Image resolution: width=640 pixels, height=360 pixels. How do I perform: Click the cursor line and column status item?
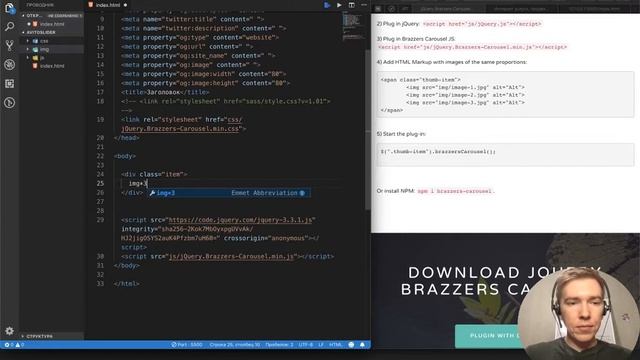click(x=235, y=345)
